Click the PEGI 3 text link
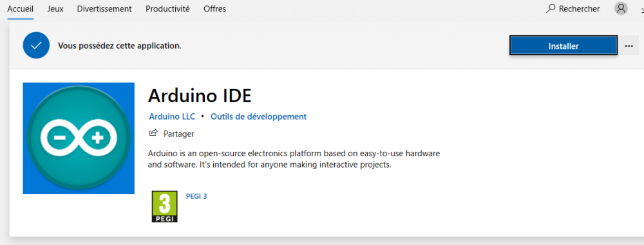644x245 pixels. pyautogui.click(x=196, y=196)
